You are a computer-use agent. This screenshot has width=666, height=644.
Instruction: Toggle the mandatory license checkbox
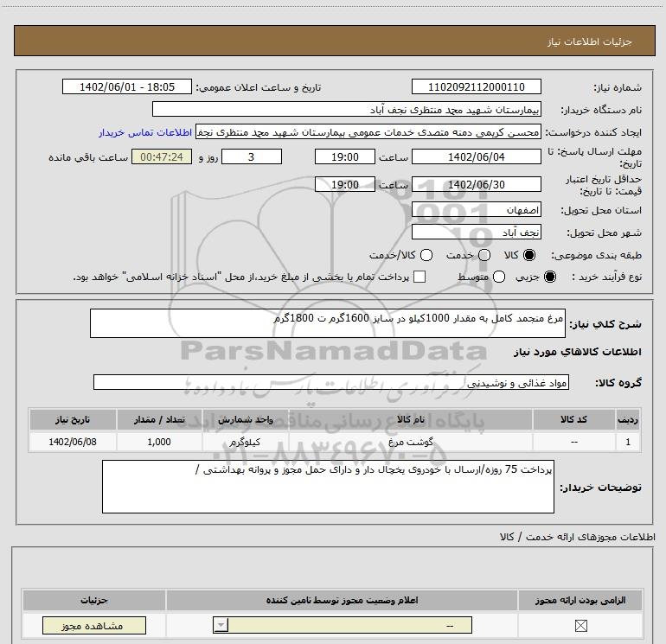[580, 625]
